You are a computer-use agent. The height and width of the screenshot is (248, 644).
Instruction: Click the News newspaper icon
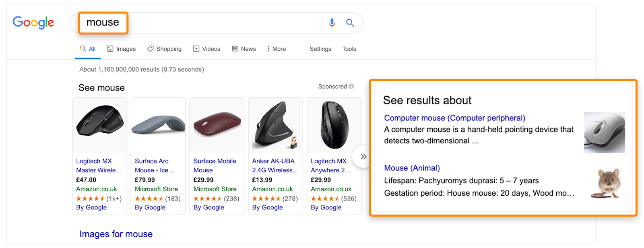235,48
